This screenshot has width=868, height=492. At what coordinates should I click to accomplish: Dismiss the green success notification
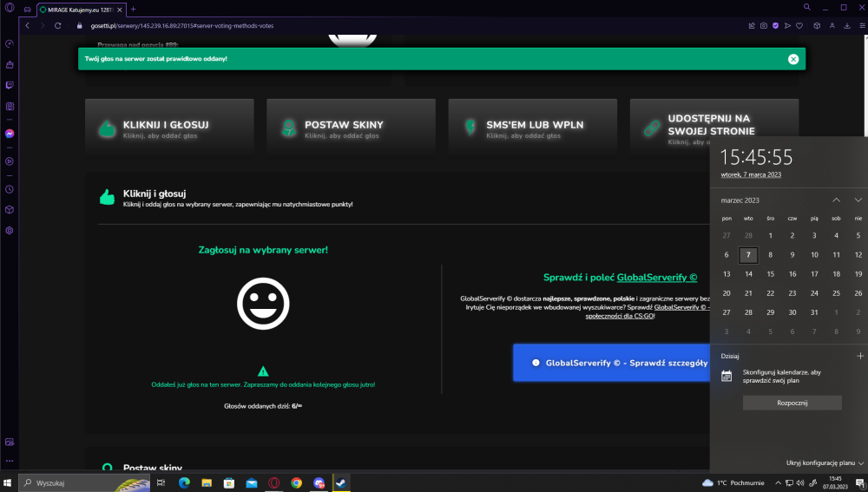(x=793, y=59)
